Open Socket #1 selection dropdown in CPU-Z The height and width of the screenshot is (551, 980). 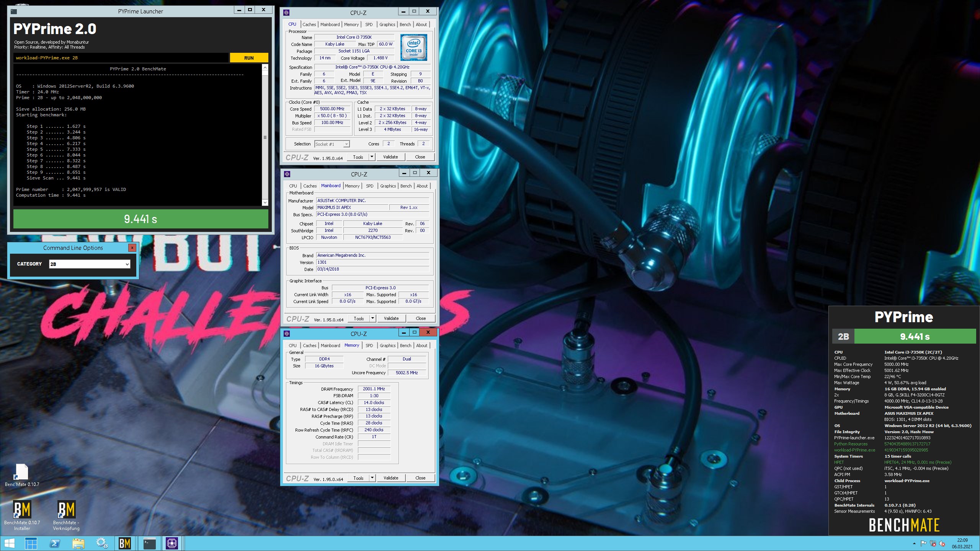332,144
